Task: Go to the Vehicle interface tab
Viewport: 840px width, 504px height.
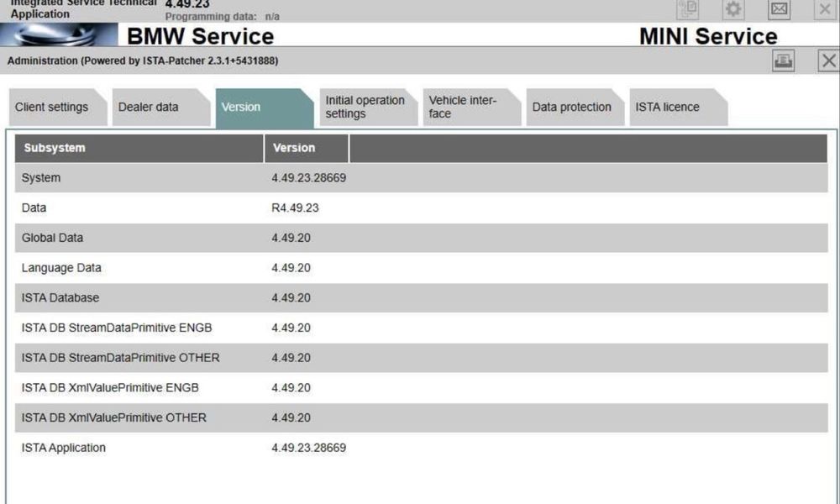Action: [471, 108]
